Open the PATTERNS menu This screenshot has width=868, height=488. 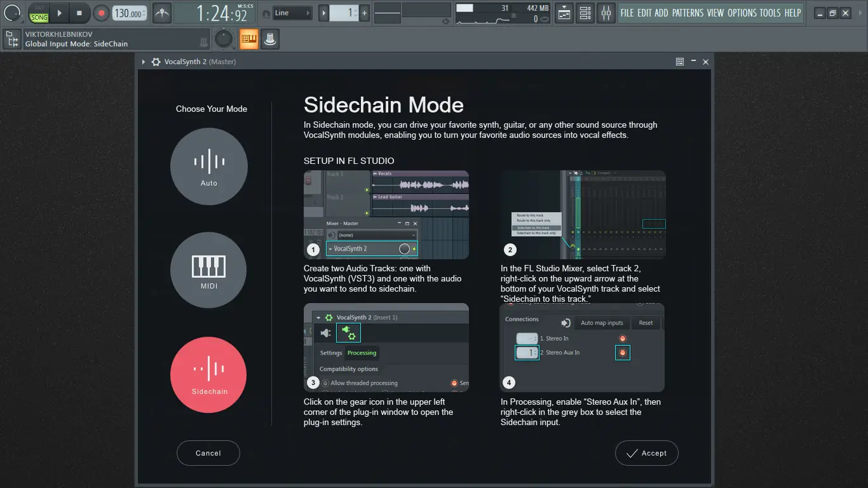click(688, 13)
